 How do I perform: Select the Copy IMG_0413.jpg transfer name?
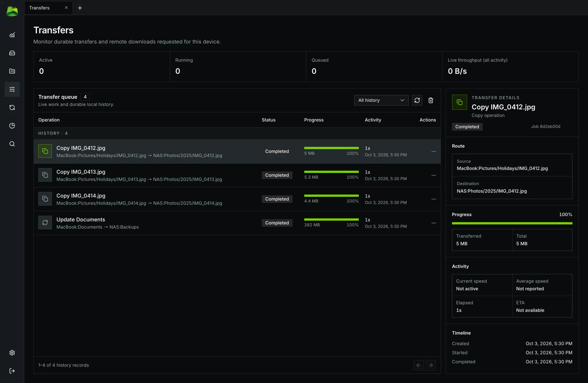click(x=81, y=172)
